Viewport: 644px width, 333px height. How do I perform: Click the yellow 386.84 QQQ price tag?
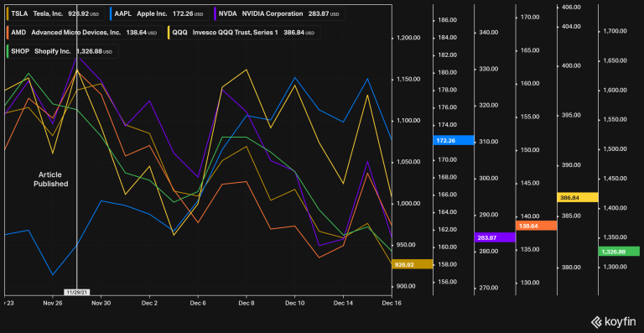click(x=578, y=197)
